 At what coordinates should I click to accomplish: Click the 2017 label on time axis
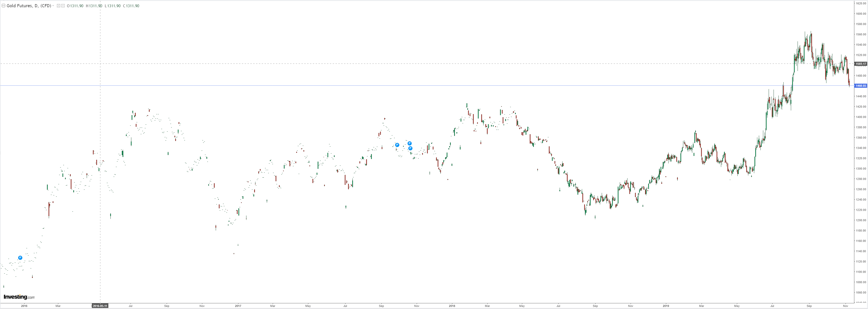click(238, 306)
